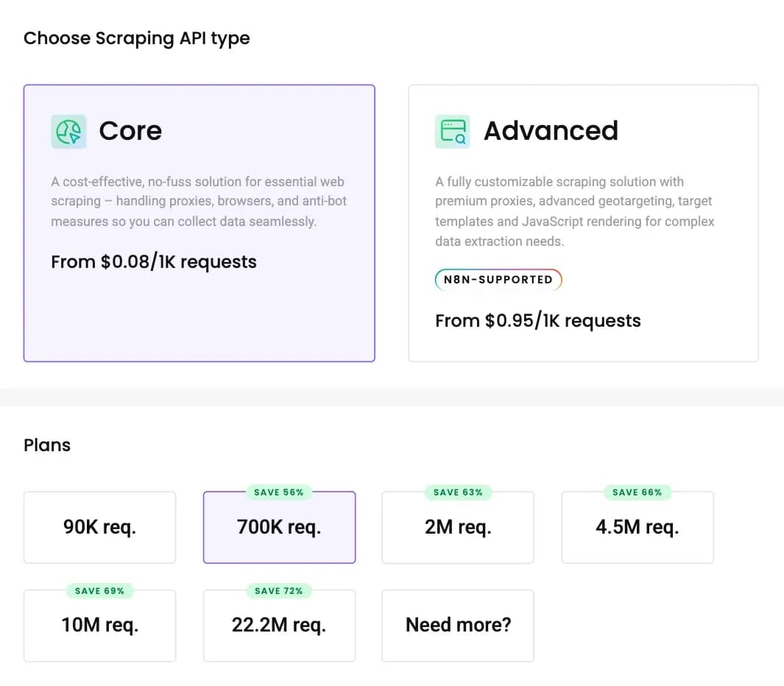
Task: Click the N8N-SUPPORTED badge
Action: pos(498,280)
